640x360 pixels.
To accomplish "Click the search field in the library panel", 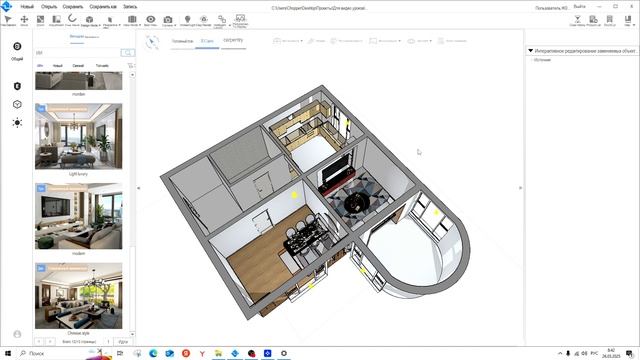I will click(78, 53).
